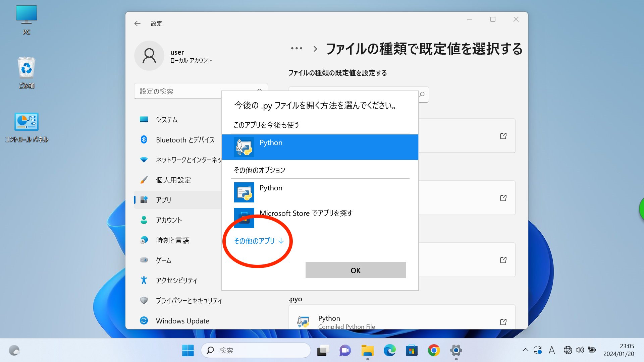Show hidden icons in the system tray
Viewport: 644px width, 362px height.
[x=525, y=350]
